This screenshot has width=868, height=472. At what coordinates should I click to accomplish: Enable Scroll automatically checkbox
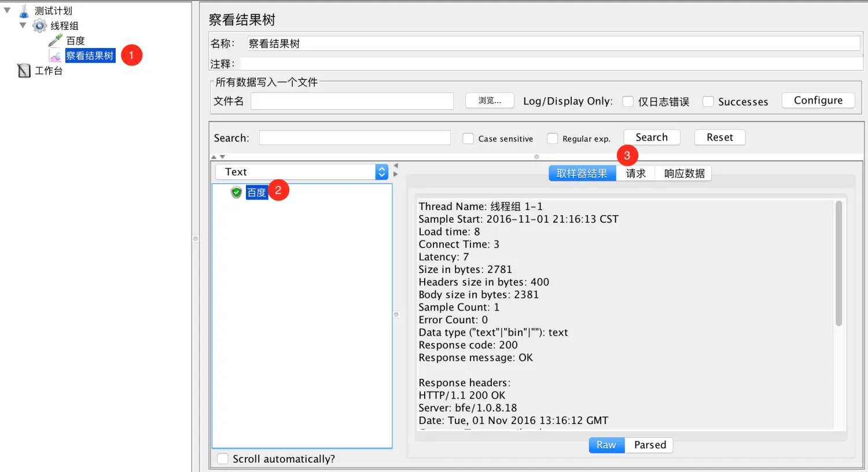pyautogui.click(x=222, y=459)
